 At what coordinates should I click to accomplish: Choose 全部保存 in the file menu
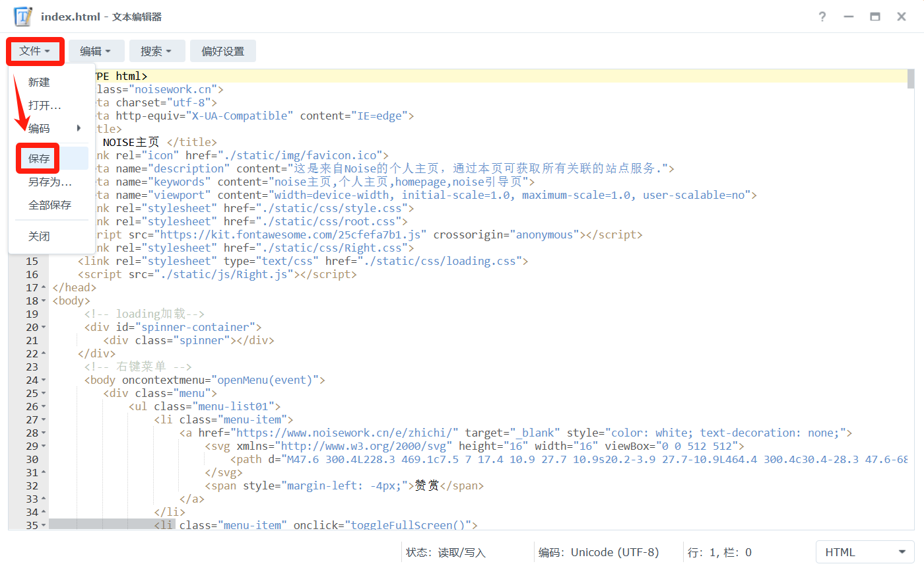point(49,205)
